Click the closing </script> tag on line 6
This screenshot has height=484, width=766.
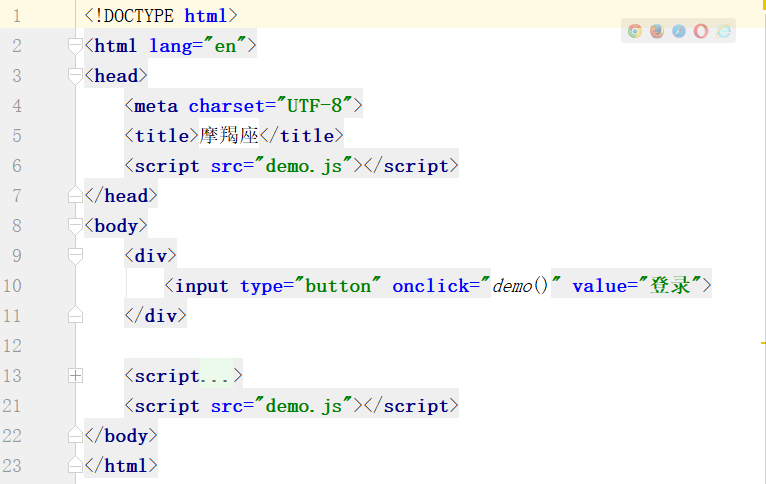pos(411,166)
